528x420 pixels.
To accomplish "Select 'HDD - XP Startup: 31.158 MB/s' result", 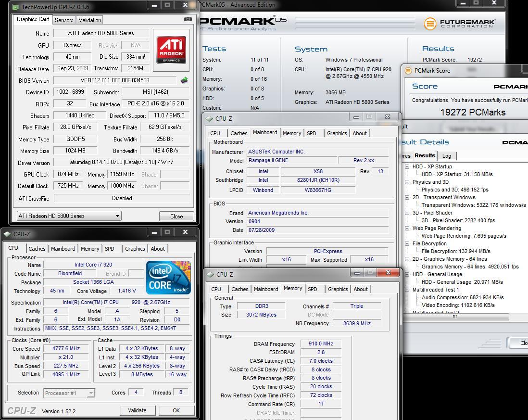I will (457, 174).
